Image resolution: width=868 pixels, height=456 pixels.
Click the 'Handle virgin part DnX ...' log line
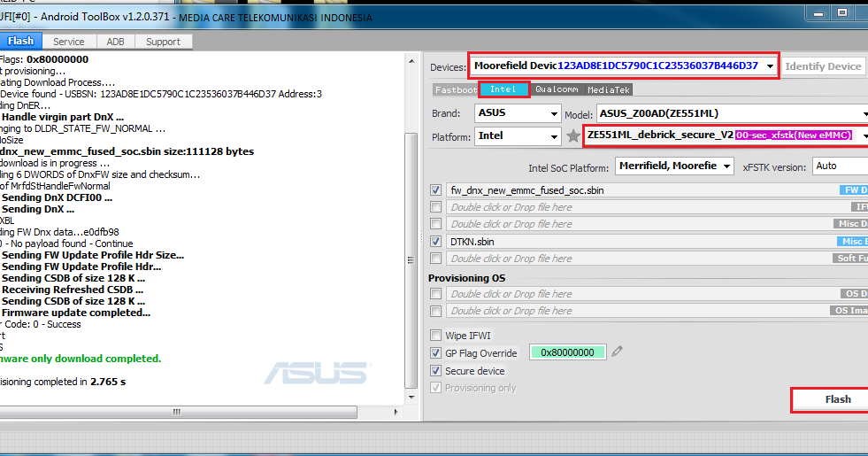[x=63, y=117]
